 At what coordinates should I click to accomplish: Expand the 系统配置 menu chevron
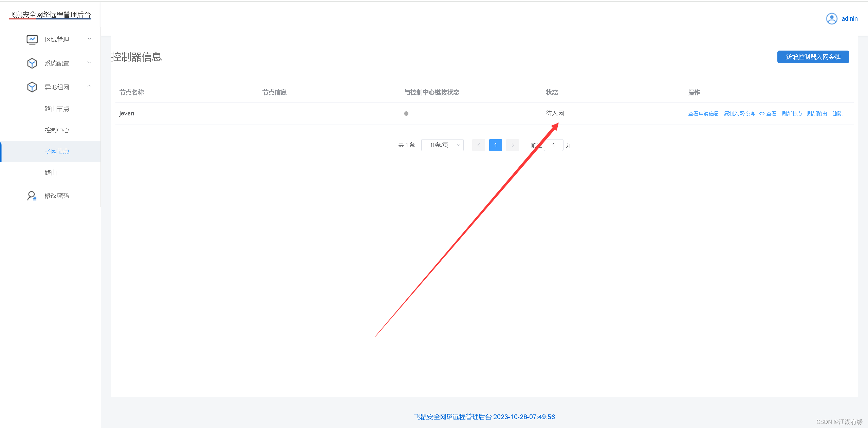[90, 63]
